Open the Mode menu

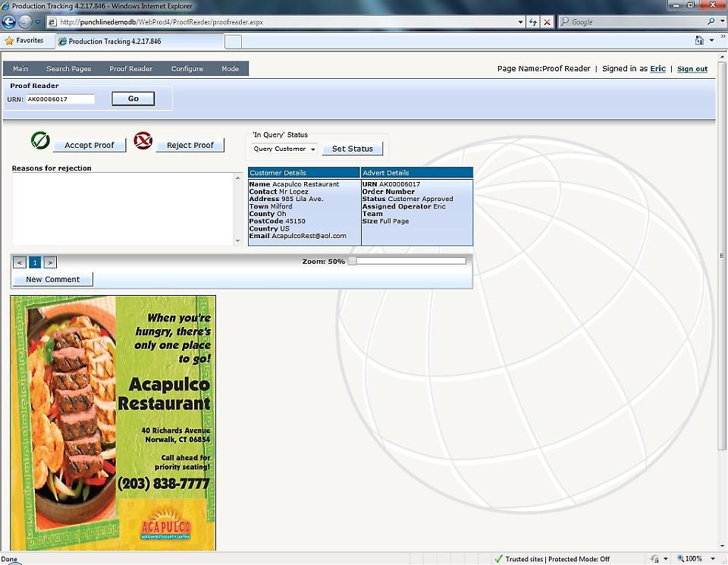click(231, 69)
